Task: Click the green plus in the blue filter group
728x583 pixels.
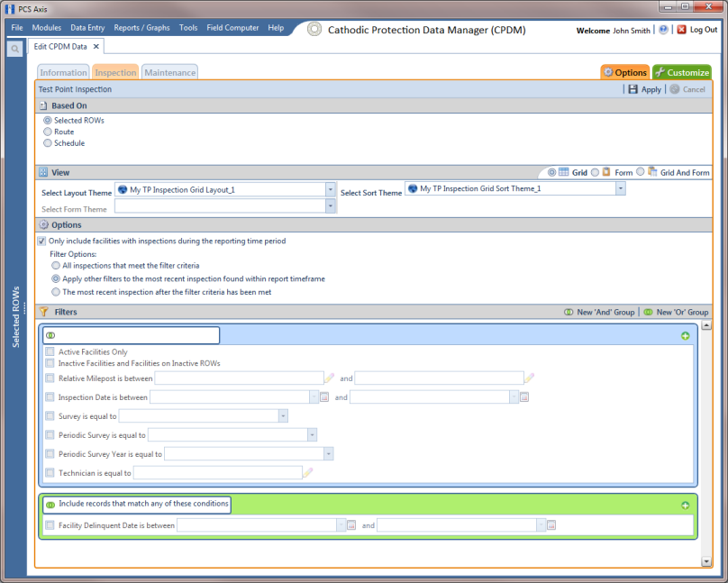Action: pyautogui.click(x=685, y=335)
